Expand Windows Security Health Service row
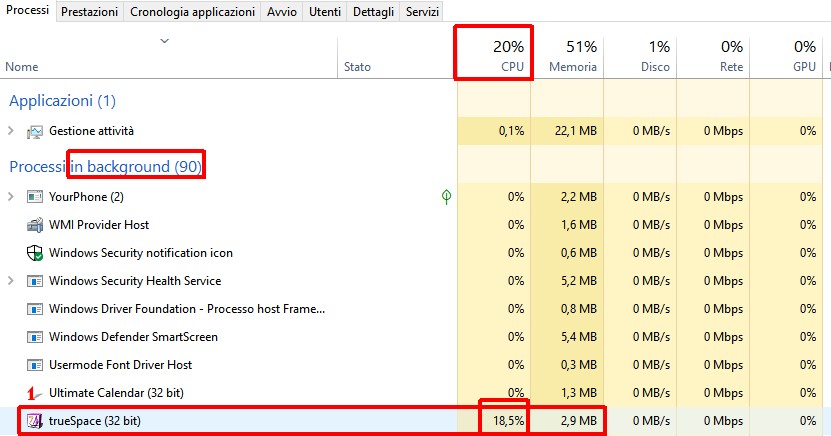The width and height of the screenshot is (831, 436). click(x=11, y=280)
